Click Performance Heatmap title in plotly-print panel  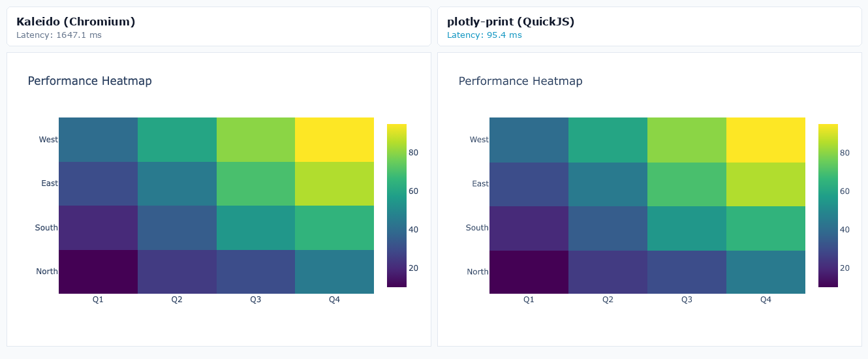pyautogui.click(x=520, y=81)
